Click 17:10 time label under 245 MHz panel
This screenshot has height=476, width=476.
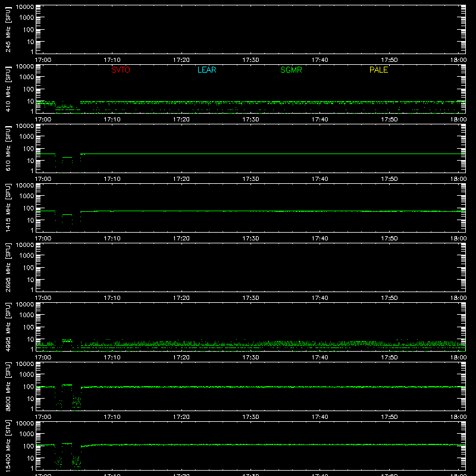(112, 60)
